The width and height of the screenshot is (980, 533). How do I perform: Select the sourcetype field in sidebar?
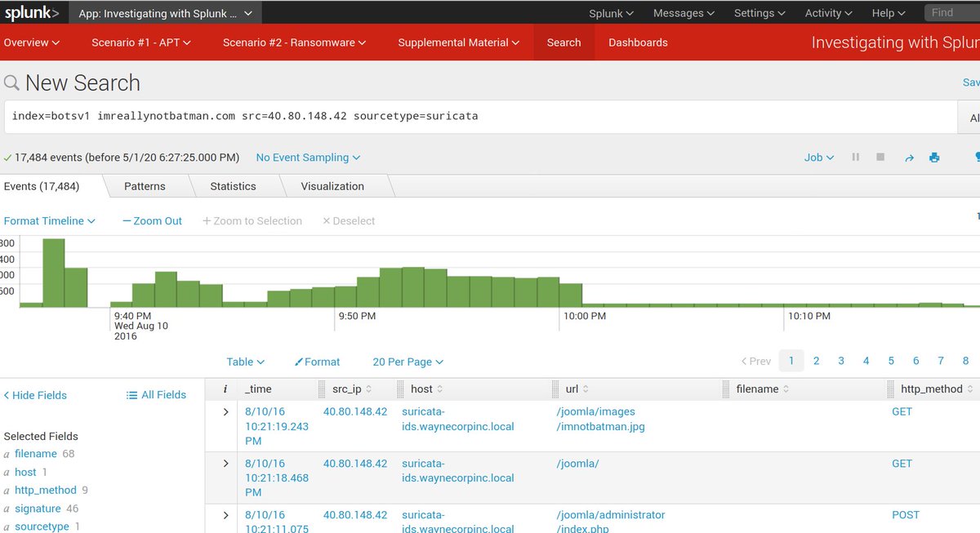pos(42,526)
